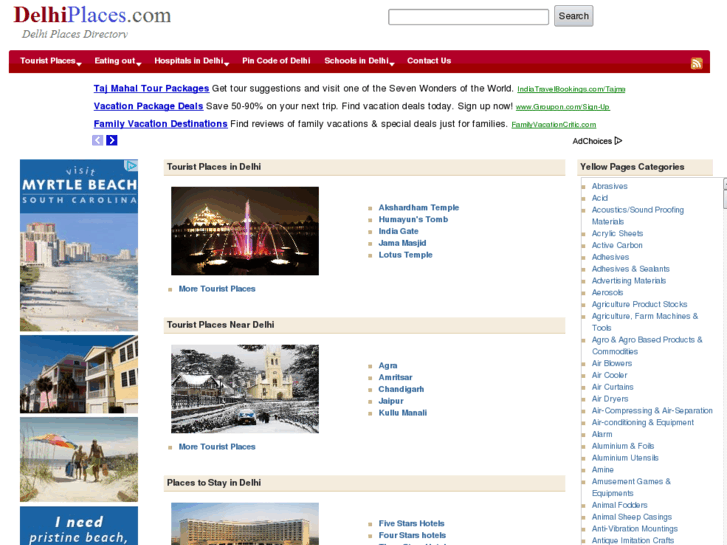The image size is (727, 545).
Task: Click the Akshardham fountain photo
Action: point(245,231)
